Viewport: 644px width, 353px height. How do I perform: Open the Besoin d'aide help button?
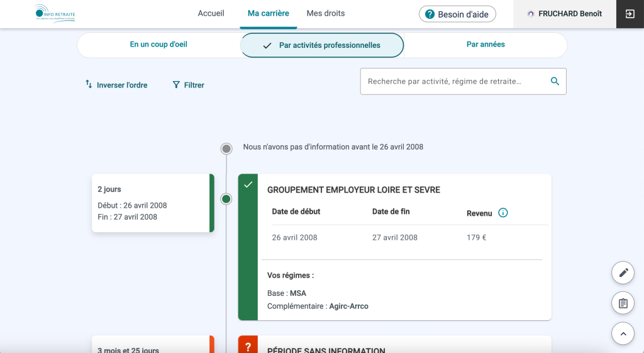pyautogui.click(x=457, y=14)
